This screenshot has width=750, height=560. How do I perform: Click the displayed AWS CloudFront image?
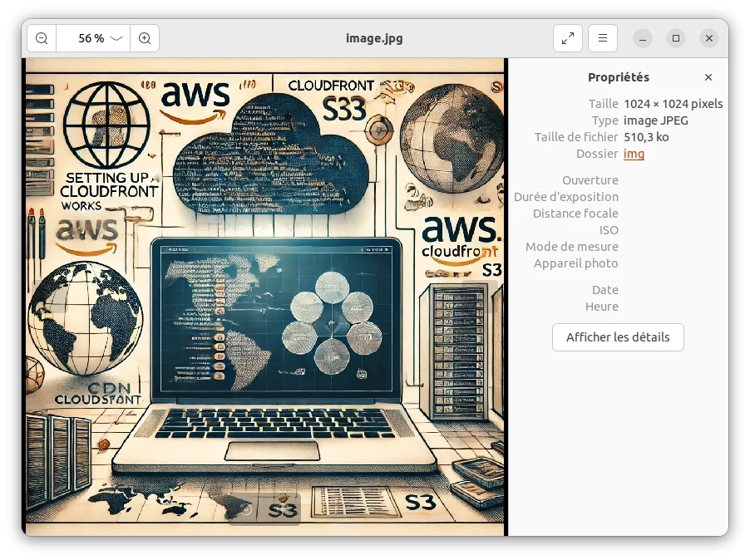(x=264, y=297)
